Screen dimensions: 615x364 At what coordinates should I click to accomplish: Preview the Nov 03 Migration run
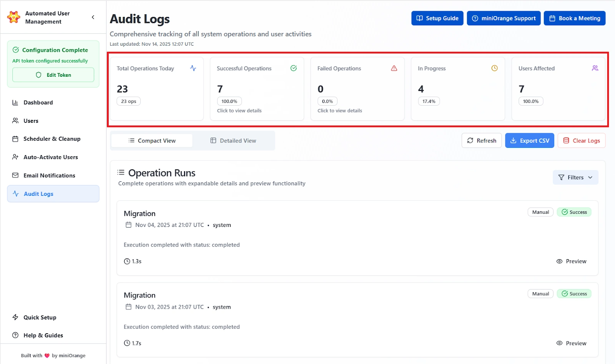(572, 343)
